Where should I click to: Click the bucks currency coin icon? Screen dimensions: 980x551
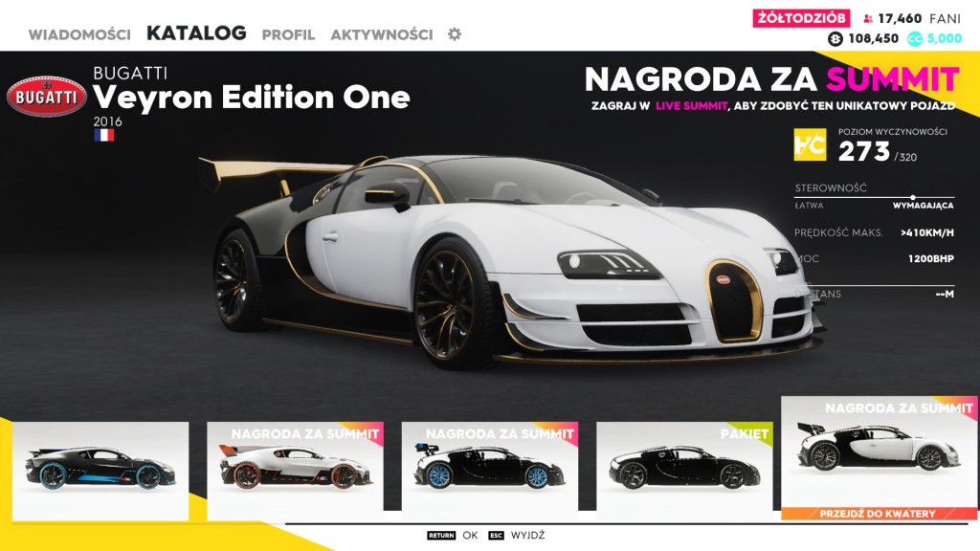(x=835, y=38)
